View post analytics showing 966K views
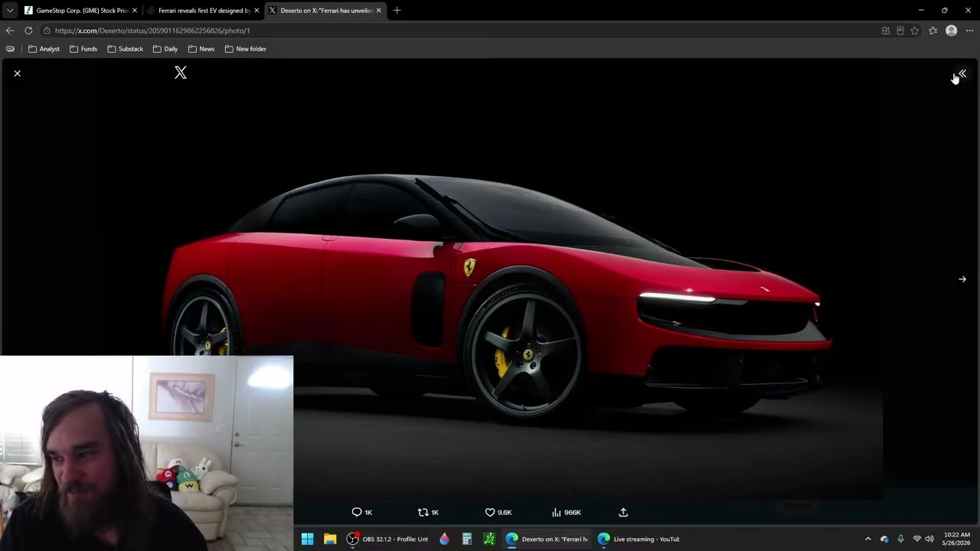The height and width of the screenshot is (551, 980). pos(567,512)
